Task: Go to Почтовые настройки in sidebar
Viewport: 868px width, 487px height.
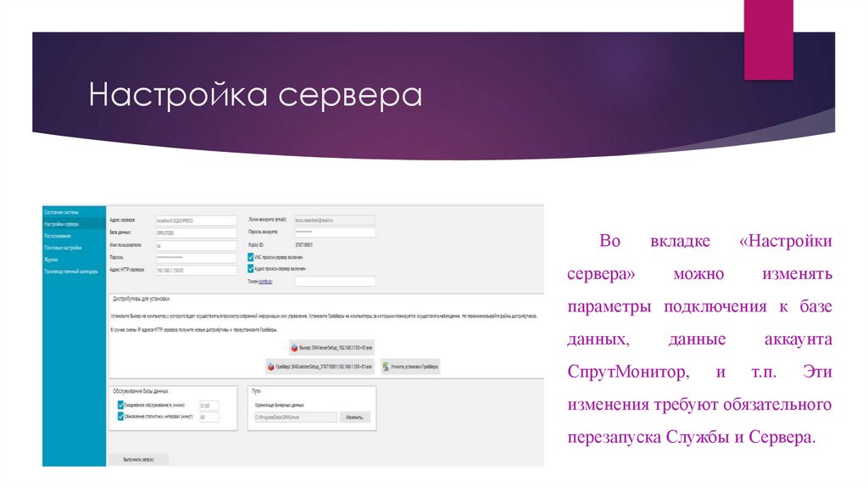Action: pyautogui.click(x=63, y=248)
